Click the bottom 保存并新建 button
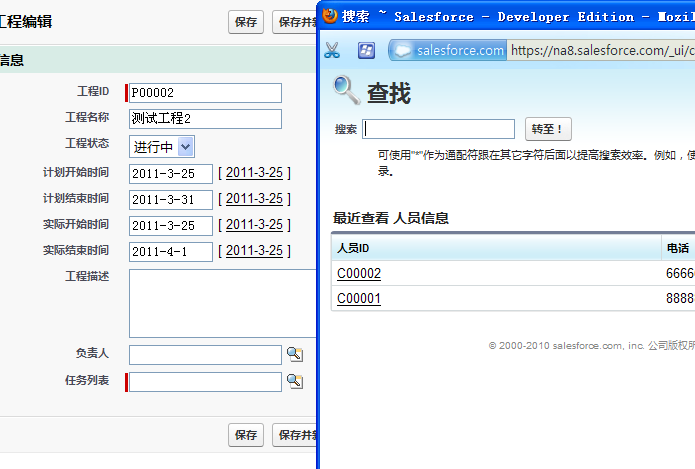This screenshot has height=469, width=695. pyautogui.click(x=295, y=435)
